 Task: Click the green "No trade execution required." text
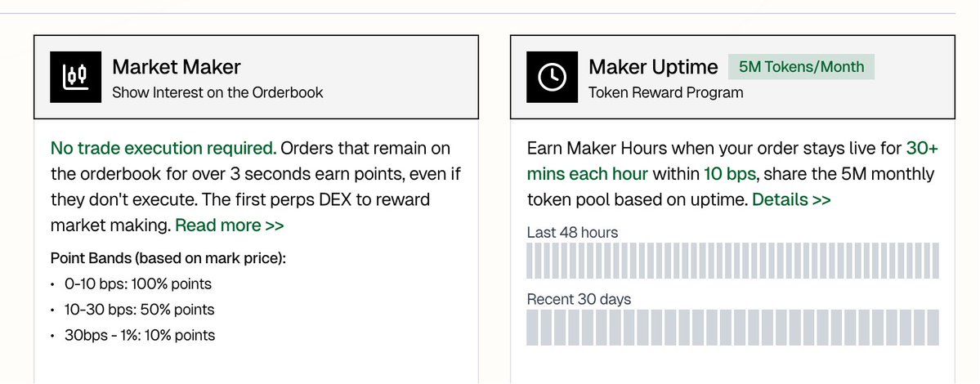(x=163, y=149)
